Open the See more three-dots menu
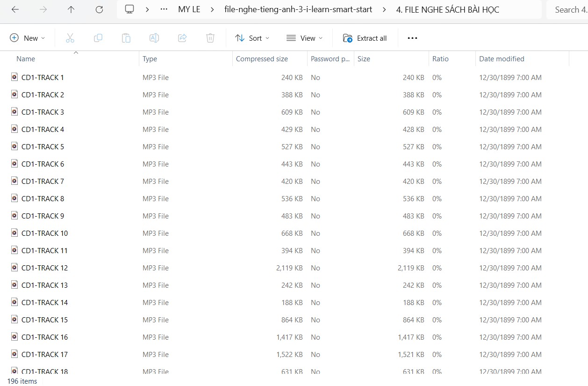The width and height of the screenshot is (588, 386). tap(412, 38)
